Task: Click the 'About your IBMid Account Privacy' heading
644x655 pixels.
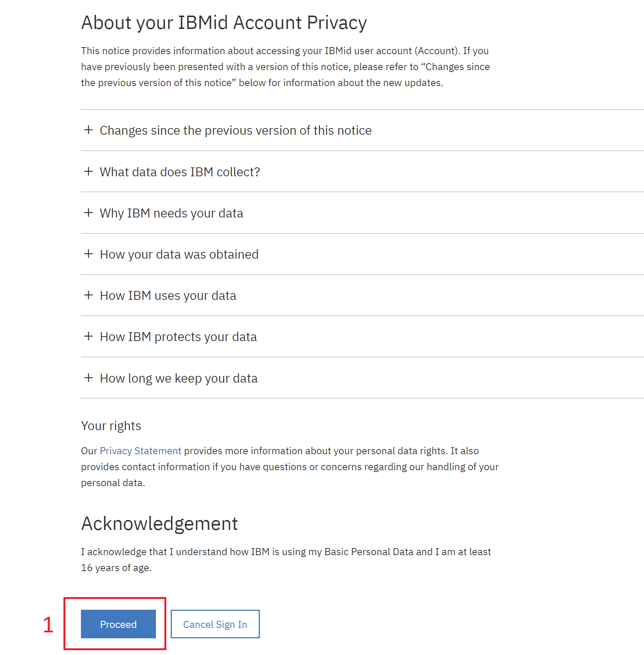Action: 224,23
